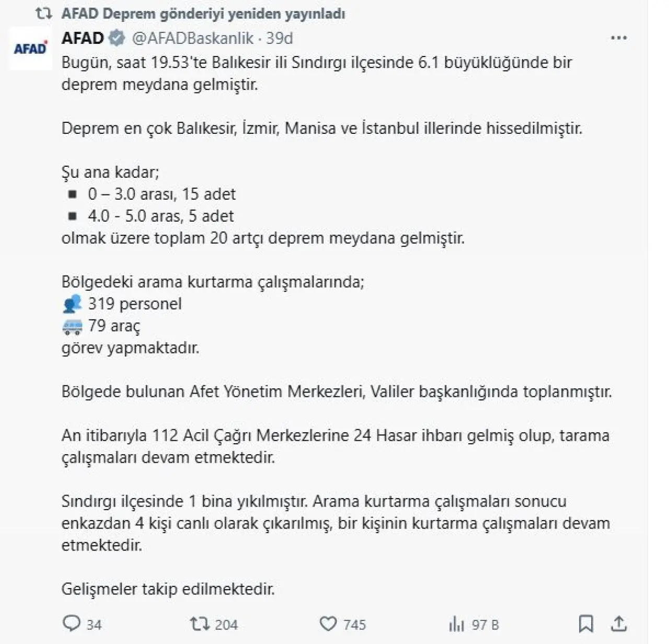Viewport: 669px width, 644px height.
Task: Open the three-dot more options menu
Action: pos(619,38)
